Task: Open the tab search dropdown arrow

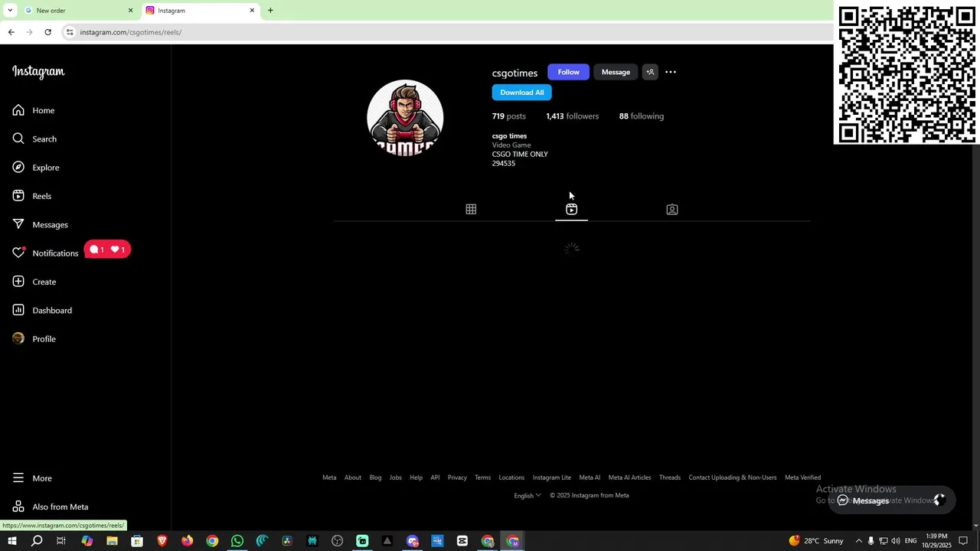Action: coord(10,11)
